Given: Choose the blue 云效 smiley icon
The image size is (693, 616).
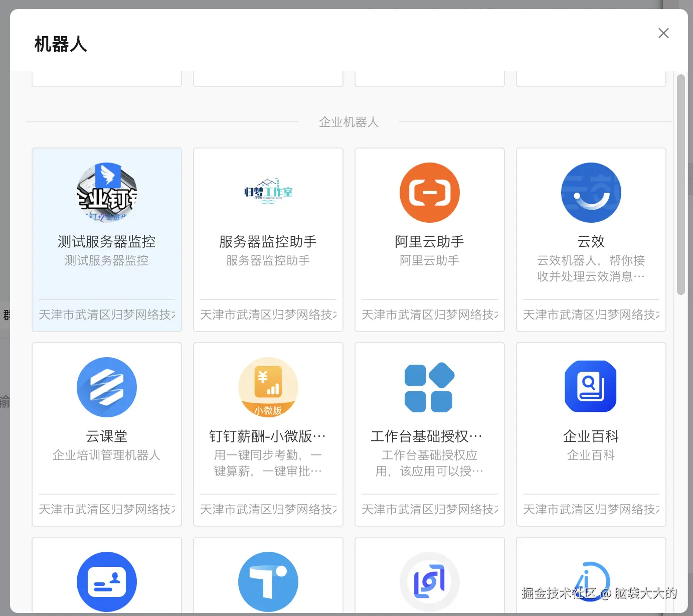Looking at the screenshot, I should tap(591, 193).
